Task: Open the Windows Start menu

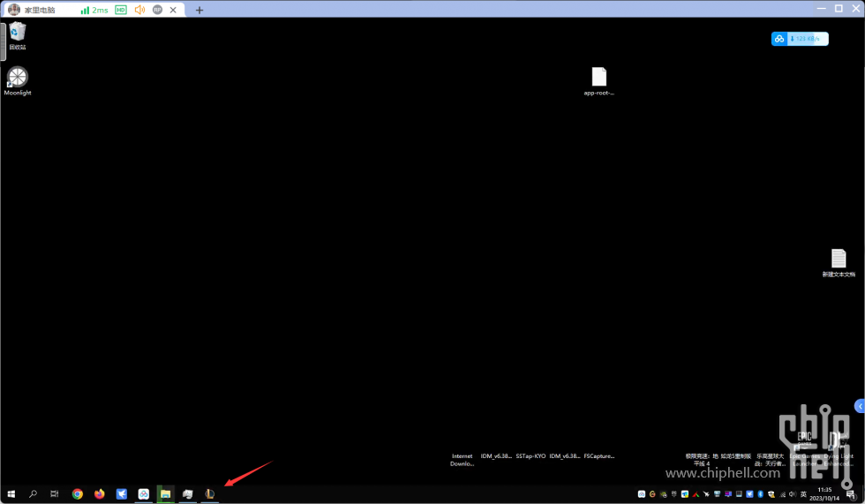Action: pyautogui.click(x=11, y=494)
